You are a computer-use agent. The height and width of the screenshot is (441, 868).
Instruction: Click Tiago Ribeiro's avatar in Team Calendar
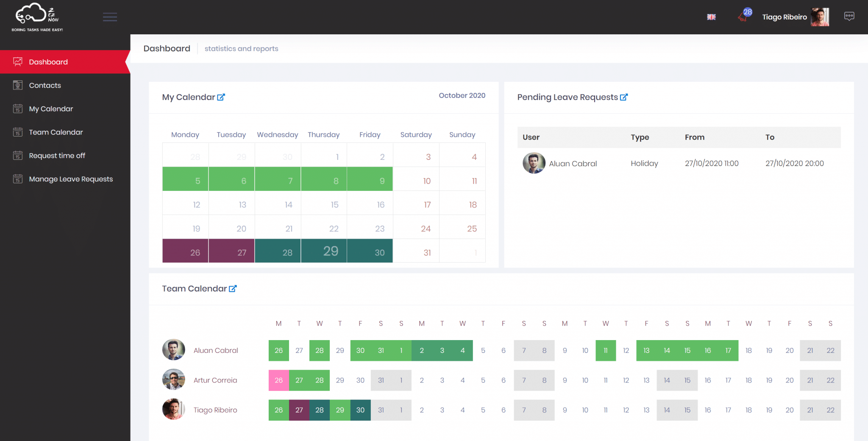tap(174, 410)
